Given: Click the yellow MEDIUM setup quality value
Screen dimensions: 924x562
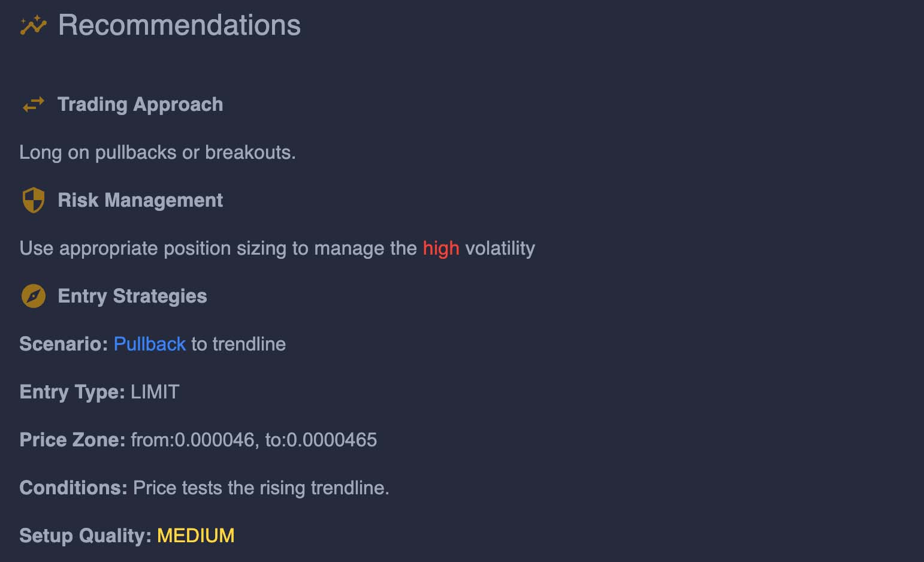Looking at the screenshot, I should pos(195,536).
